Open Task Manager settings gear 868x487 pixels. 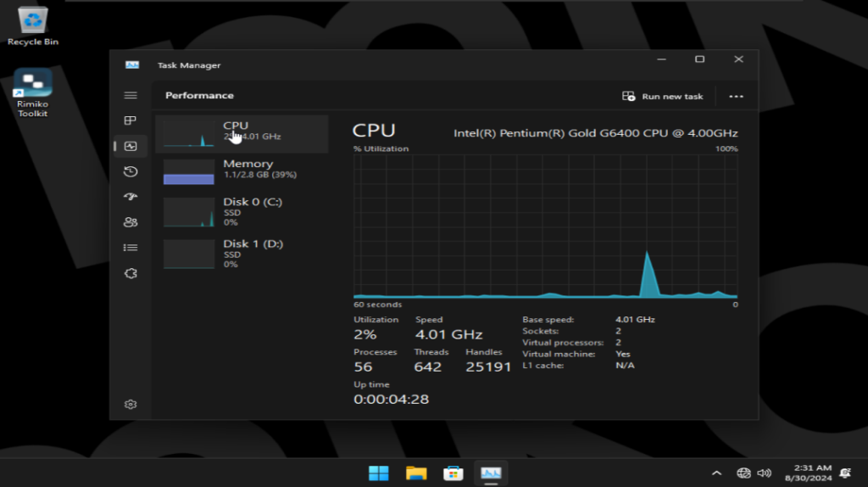pos(131,405)
